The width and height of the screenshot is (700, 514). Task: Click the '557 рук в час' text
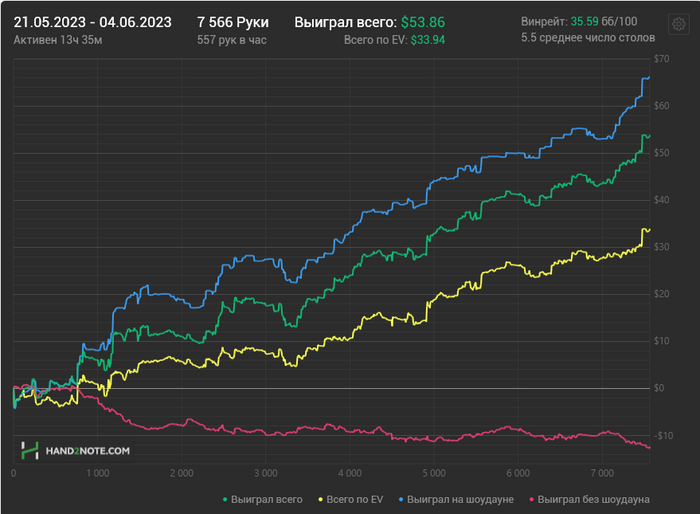[232, 40]
